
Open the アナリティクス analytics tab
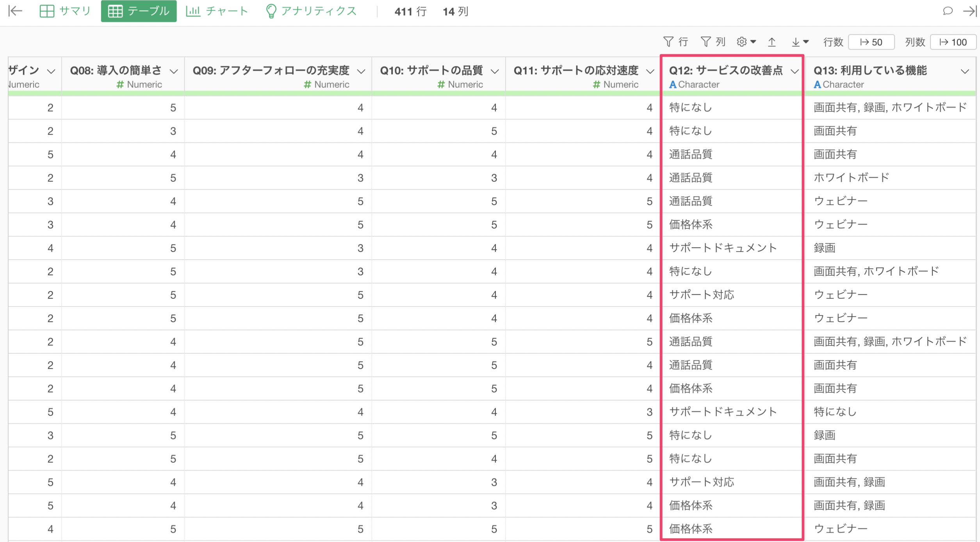(x=311, y=11)
